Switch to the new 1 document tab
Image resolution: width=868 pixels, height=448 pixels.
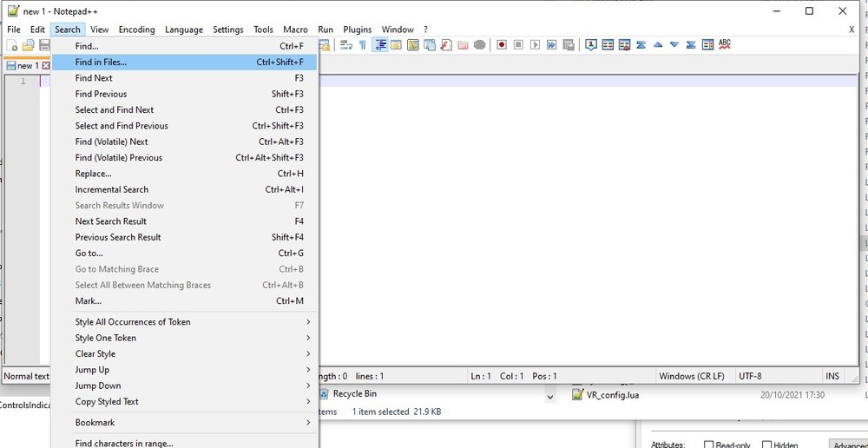pos(28,65)
